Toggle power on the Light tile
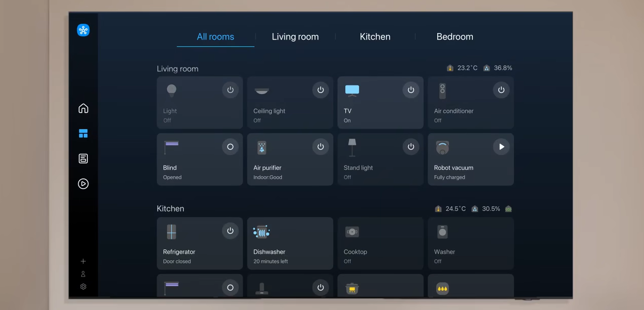Screen dimensions: 644x310 click(x=230, y=90)
